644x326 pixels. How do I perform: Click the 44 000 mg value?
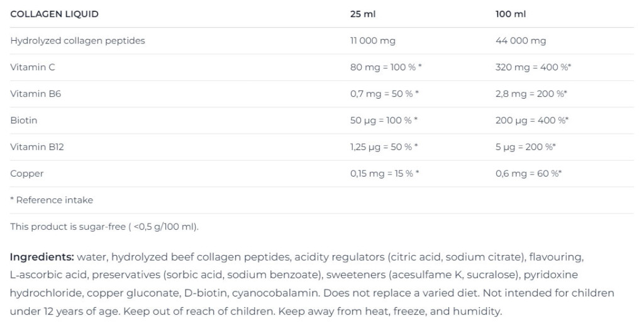(521, 41)
